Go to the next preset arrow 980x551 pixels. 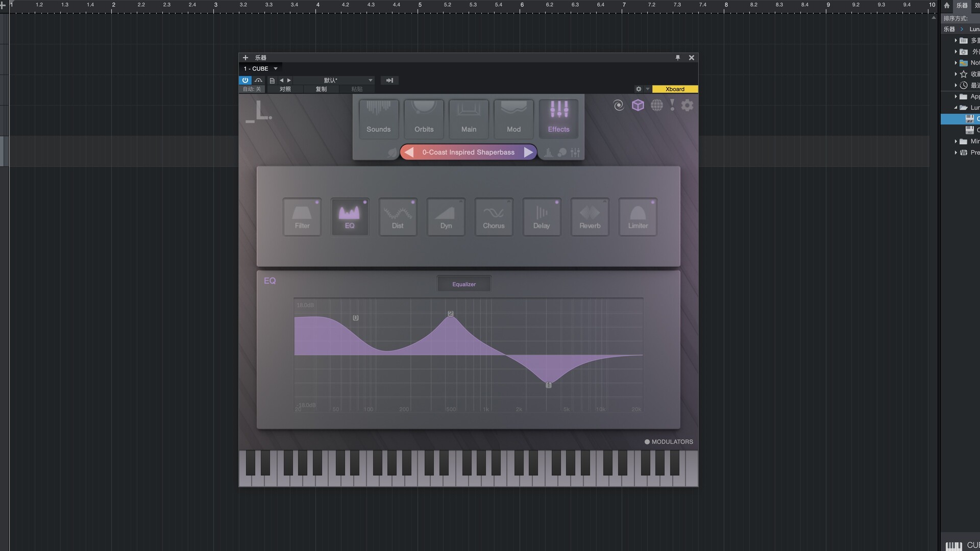pos(528,152)
